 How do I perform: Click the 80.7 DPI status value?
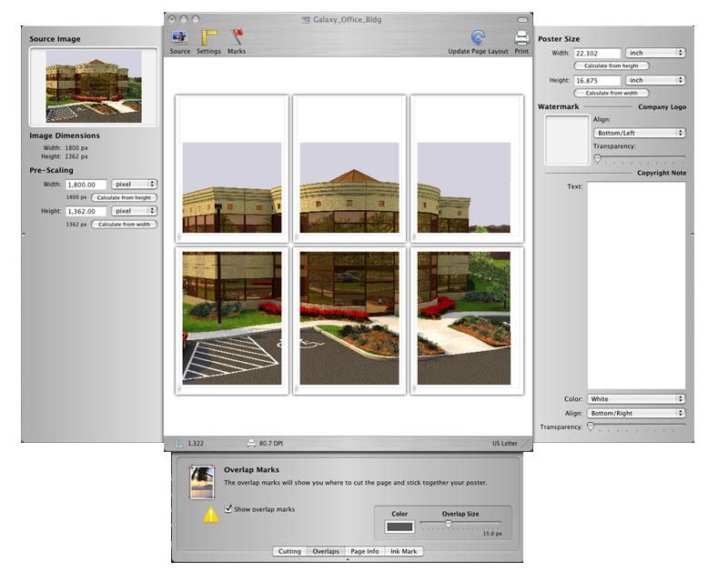coord(270,443)
